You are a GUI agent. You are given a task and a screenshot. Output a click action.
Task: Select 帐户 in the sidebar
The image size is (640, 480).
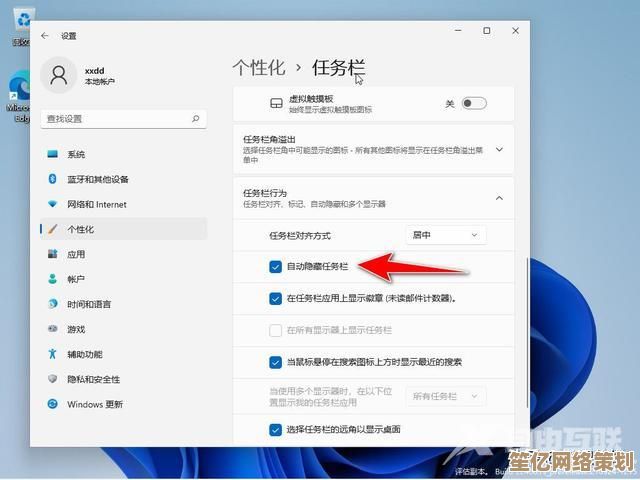click(x=76, y=280)
